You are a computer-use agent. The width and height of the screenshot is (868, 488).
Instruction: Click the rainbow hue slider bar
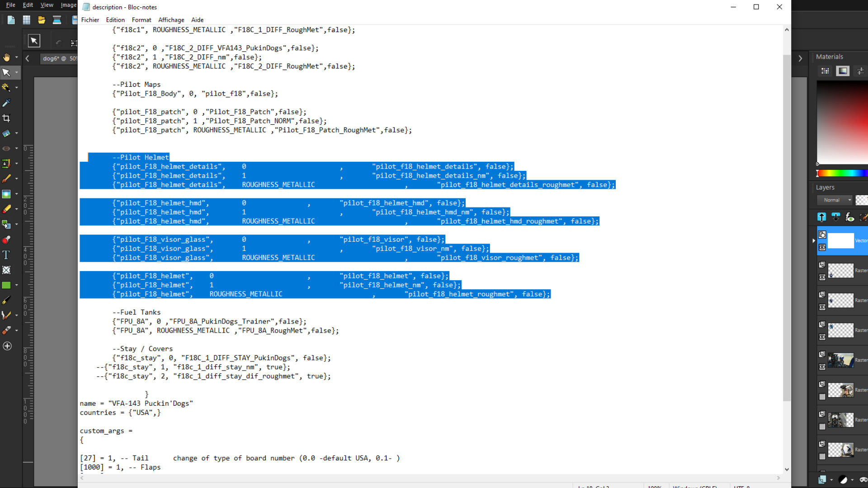[x=842, y=174]
